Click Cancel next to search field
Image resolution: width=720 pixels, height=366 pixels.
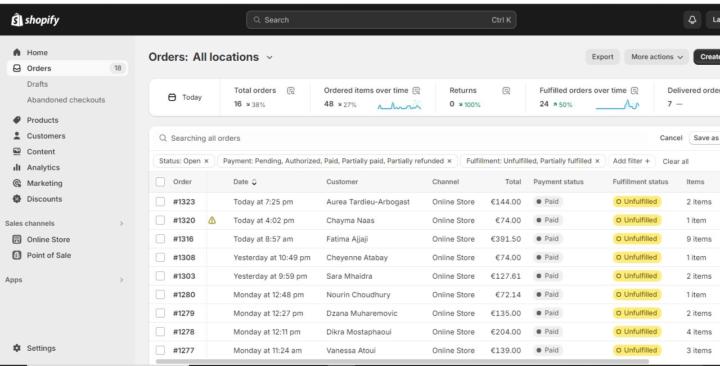point(671,138)
